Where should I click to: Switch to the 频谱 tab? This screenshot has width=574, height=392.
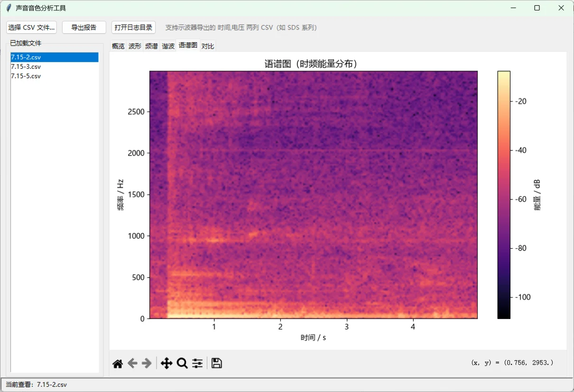click(151, 46)
